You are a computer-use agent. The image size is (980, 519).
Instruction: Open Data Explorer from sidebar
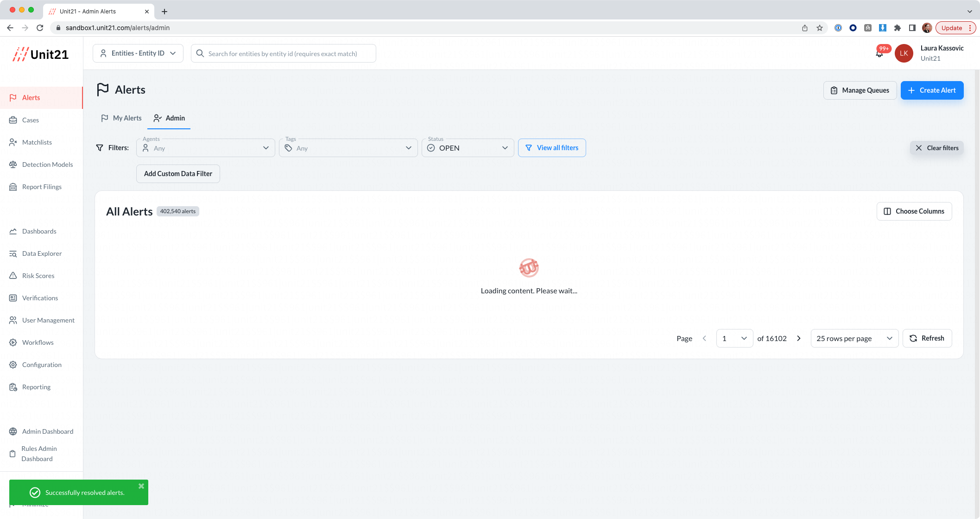click(x=42, y=253)
